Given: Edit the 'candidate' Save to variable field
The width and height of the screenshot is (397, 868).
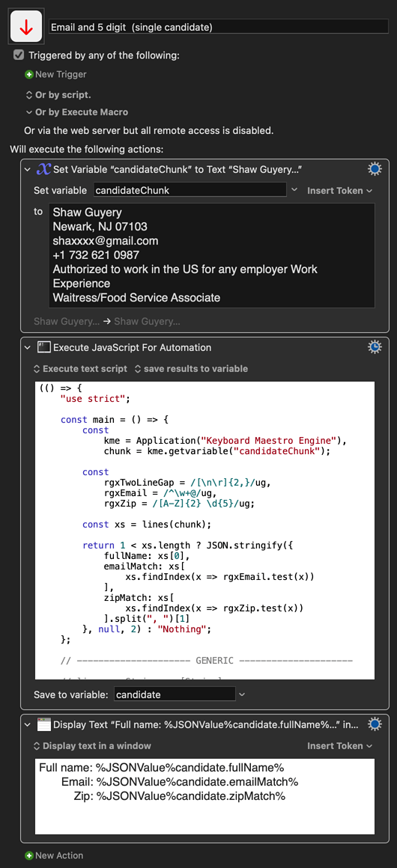Looking at the screenshot, I should (175, 694).
